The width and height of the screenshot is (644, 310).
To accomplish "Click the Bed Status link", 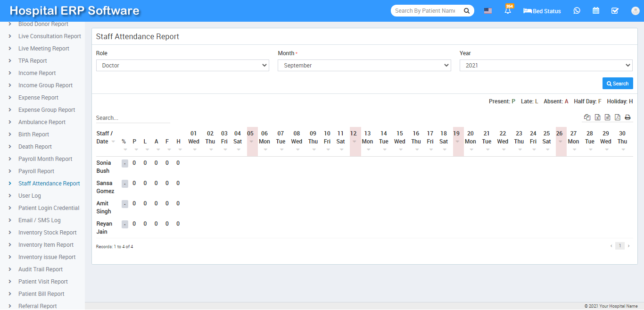I will point(542,11).
